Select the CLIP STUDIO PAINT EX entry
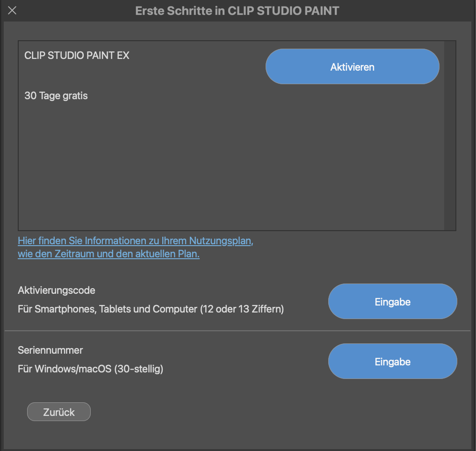This screenshot has height=451, width=476. [x=77, y=56]
